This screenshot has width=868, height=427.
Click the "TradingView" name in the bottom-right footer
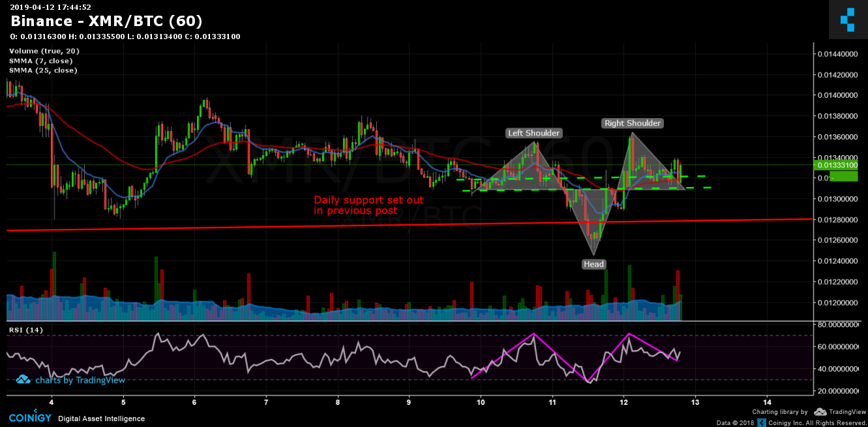pyautogui.click(x=846, y=412)
